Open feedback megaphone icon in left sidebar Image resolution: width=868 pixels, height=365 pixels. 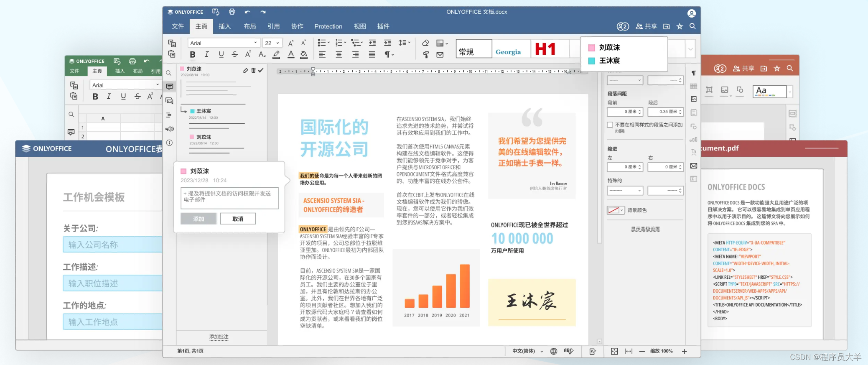169,129
